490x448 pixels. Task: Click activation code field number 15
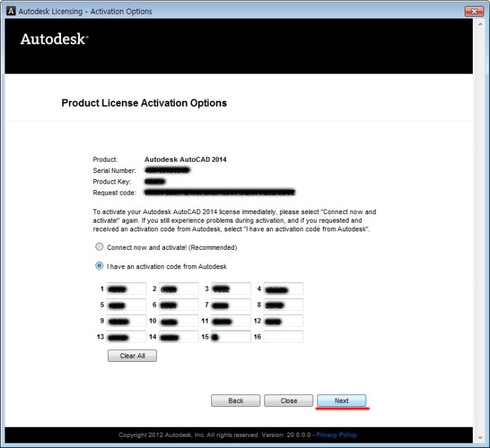(x=231, y=337)
